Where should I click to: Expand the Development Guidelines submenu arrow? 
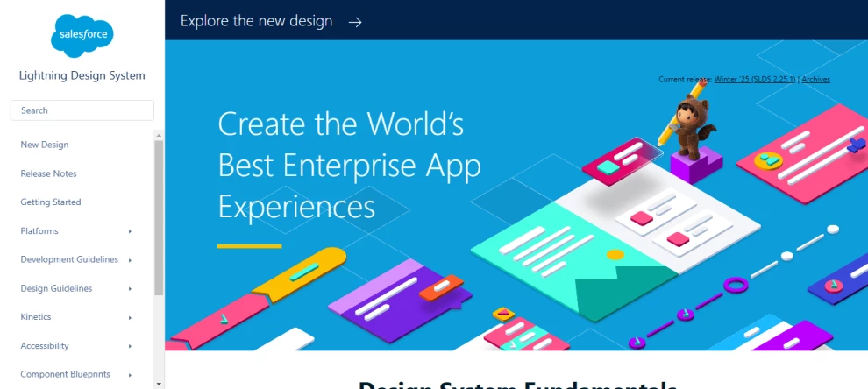(x=130, y=260)
